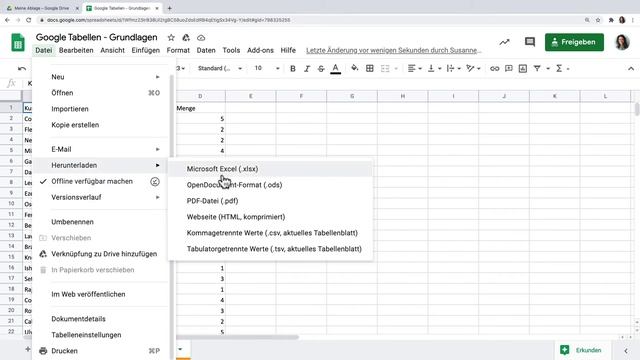The image size is (640, 360).
Task: Open the fill color bucket
Action: point(355,69)
